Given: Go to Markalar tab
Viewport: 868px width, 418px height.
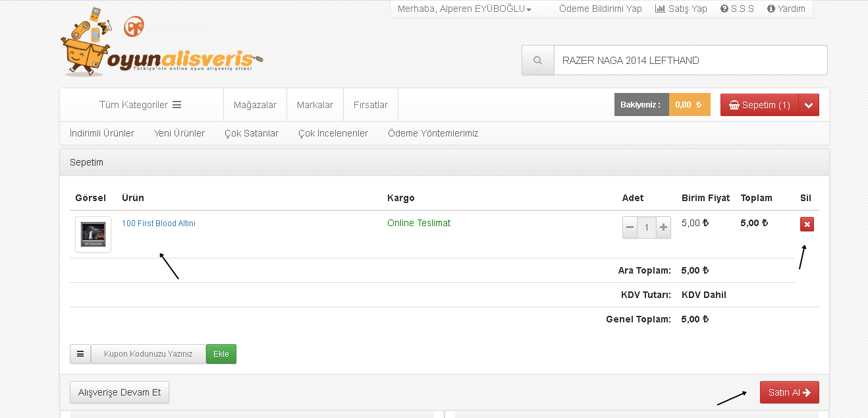Looking at the screenshot, I should (315, 105).
